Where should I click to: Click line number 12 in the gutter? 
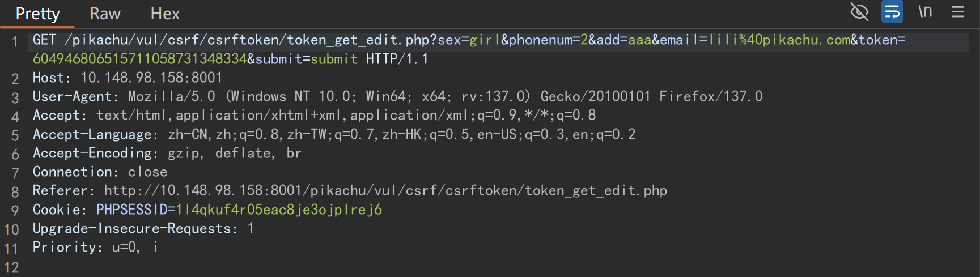(x=11, y=267)
